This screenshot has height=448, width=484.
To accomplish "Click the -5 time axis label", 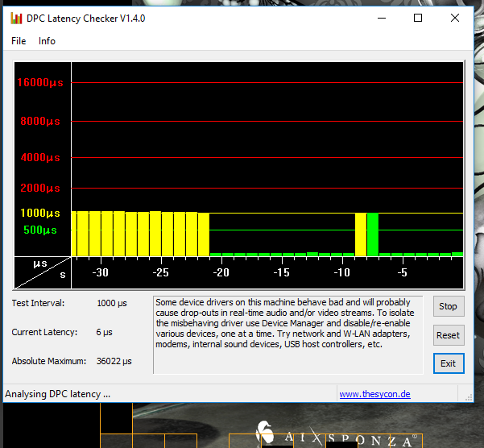I will [x=402, y=272].
